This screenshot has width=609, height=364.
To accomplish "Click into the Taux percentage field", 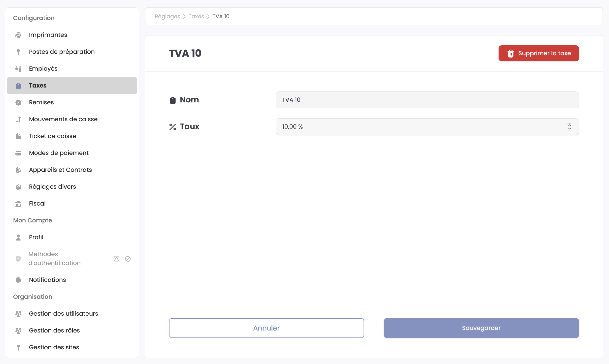I will pos(419,127).
